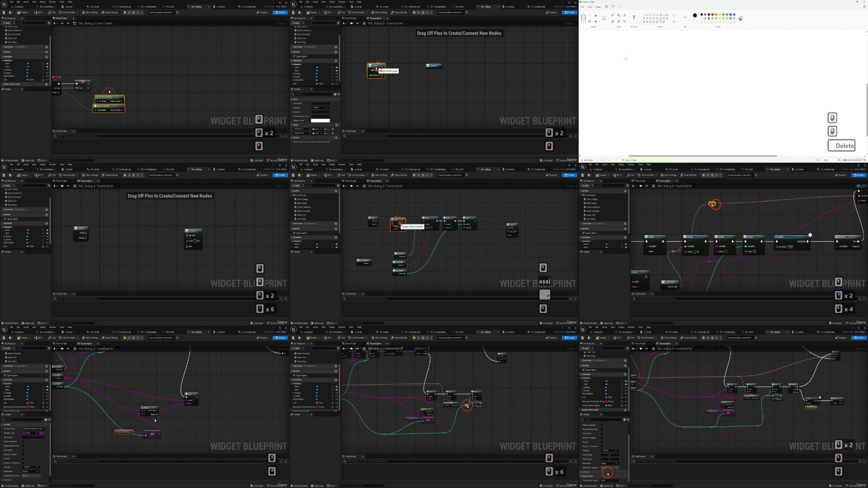This screenshot has height=488, width=868.
Task: Open Class Defaults in the top-left frame toolbar
Action: point(109,13)
